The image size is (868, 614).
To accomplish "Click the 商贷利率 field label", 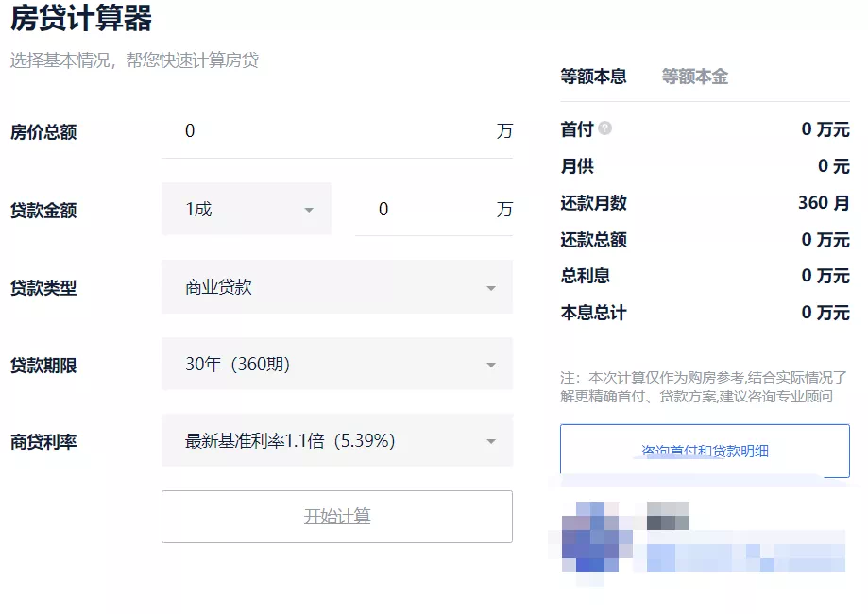I will click(43, 442).
